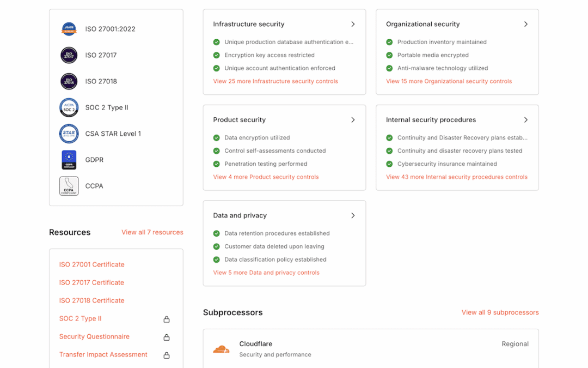The height and width of the screenshot is (368, 588).
Task: Click the GDPR compliant badge
Action: click(69, 160)
